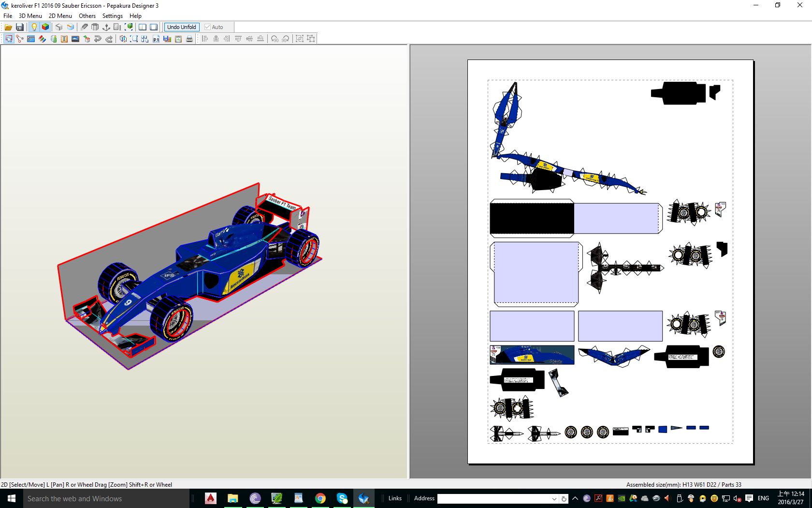
Task: Toggle the light bulb lighting button
Action: point(34,27)
